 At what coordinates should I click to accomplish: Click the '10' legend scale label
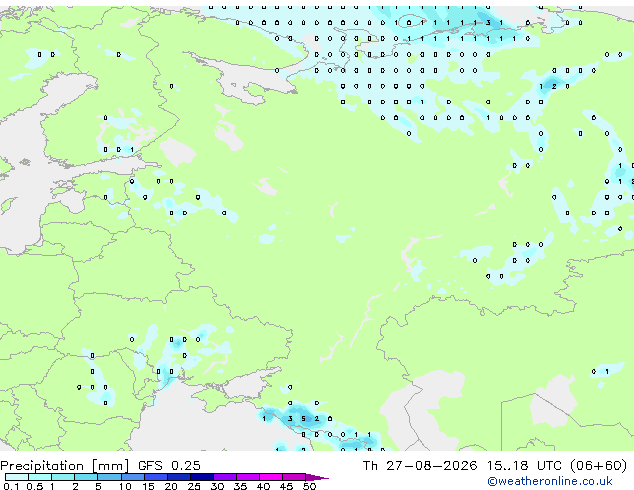click(x=125, y=486)
